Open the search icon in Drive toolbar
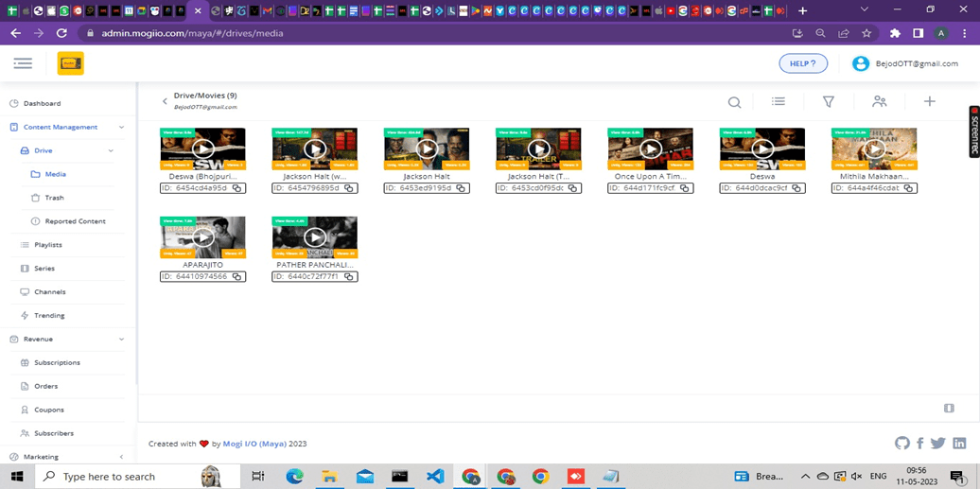 734,102
